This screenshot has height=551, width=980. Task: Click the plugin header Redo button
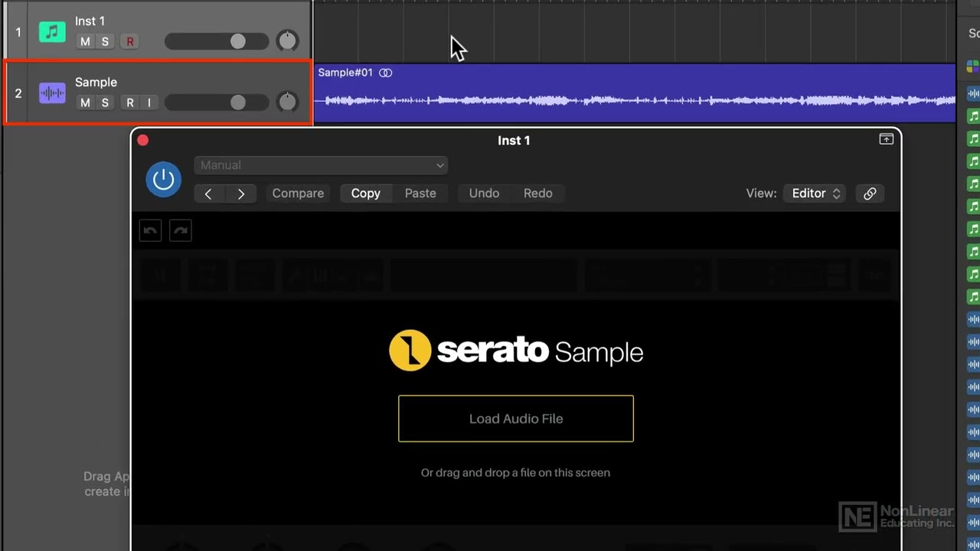(538, 194)
